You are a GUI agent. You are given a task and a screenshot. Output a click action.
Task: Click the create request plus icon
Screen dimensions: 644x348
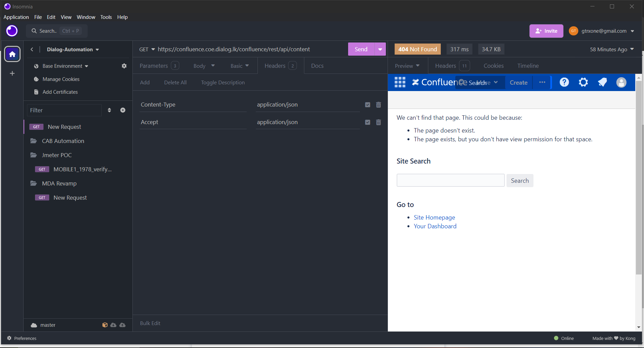123,110
